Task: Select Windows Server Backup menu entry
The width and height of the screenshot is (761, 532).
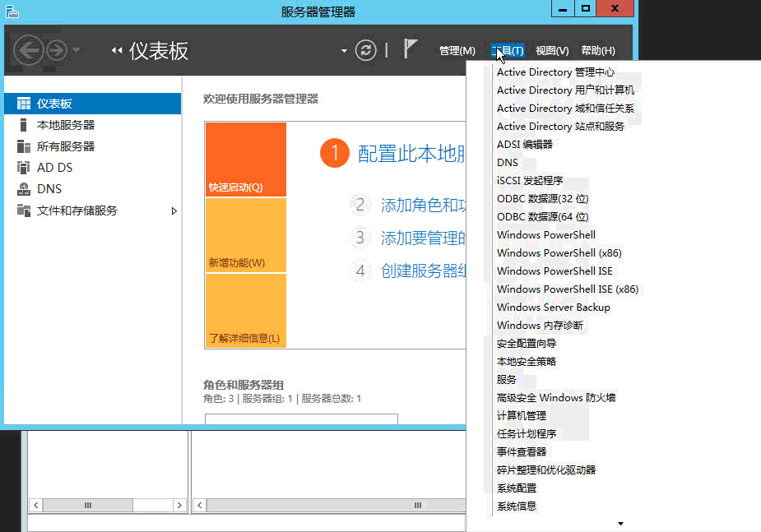Action: (x=553, y=308)
